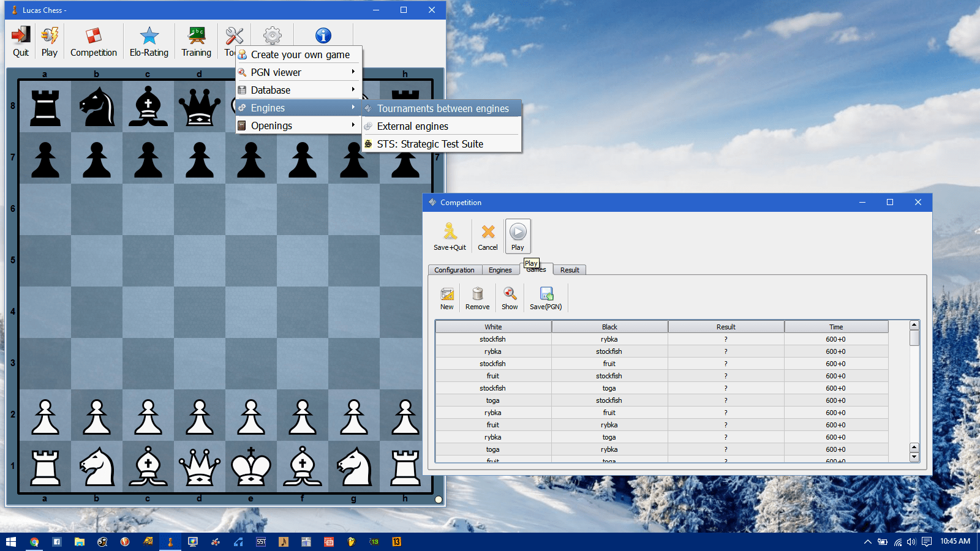Choose Create your own game
Viewport: 980px width, 551px height.
point(299,54)
